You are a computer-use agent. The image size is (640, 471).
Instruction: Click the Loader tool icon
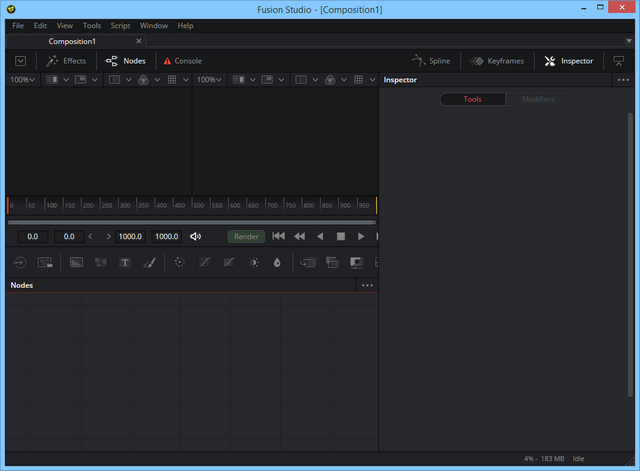click(19, 262)
